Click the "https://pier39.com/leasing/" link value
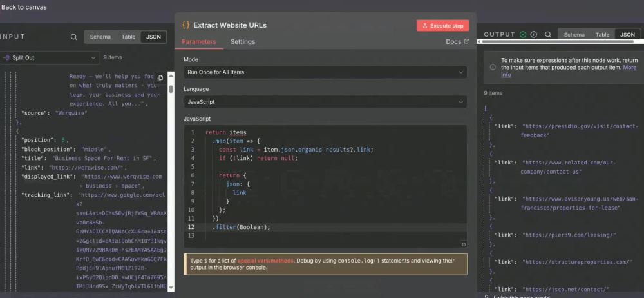This screenshot has width=644, height=298. (569, 235)
